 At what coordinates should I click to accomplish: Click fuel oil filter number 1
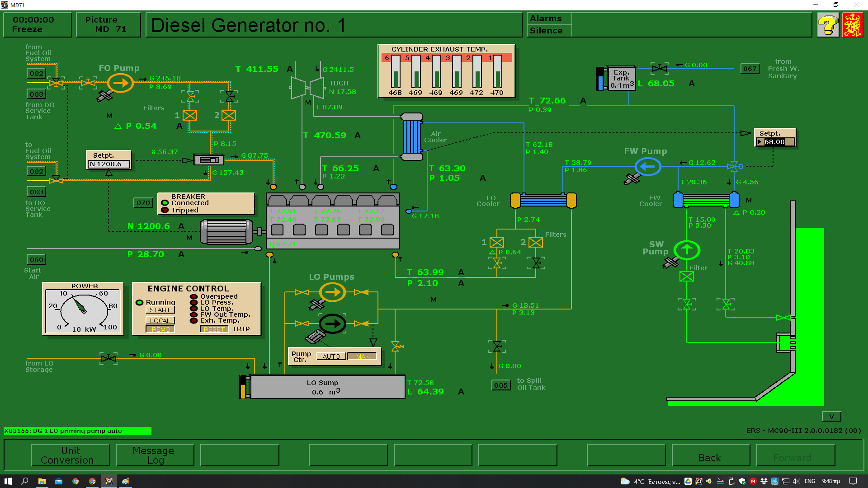click(189, 116)
